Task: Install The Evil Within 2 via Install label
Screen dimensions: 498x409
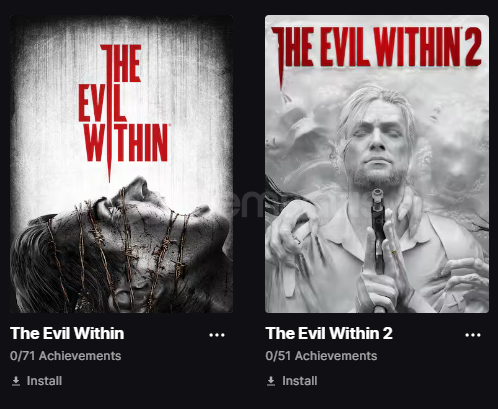Action: click(x=300, y=381)
